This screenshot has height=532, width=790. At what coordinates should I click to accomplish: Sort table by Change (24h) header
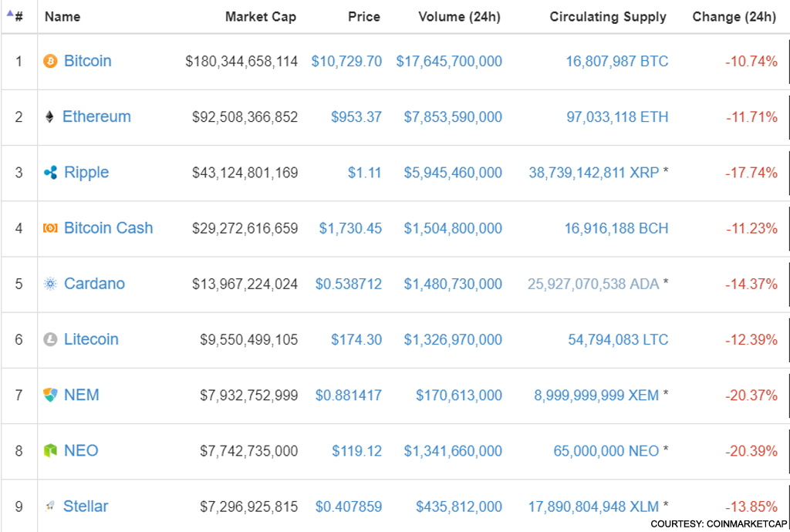[x=734, y=17]
